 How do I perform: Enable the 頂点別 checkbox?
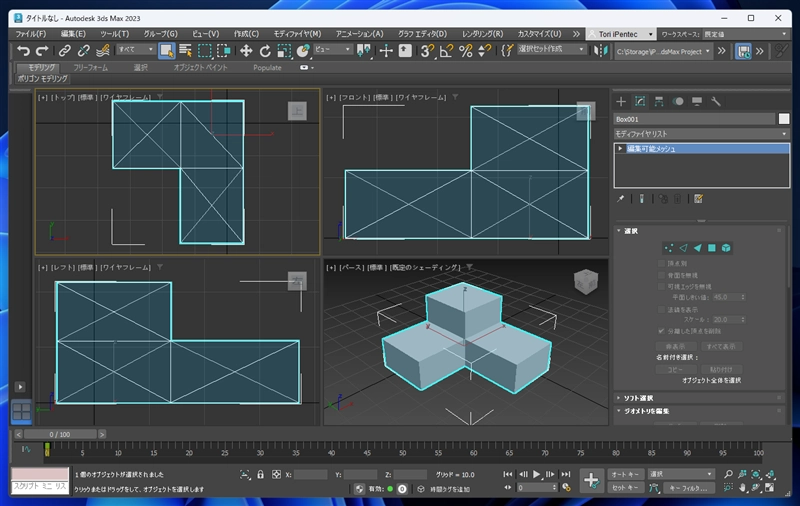[x=662, y=263]
